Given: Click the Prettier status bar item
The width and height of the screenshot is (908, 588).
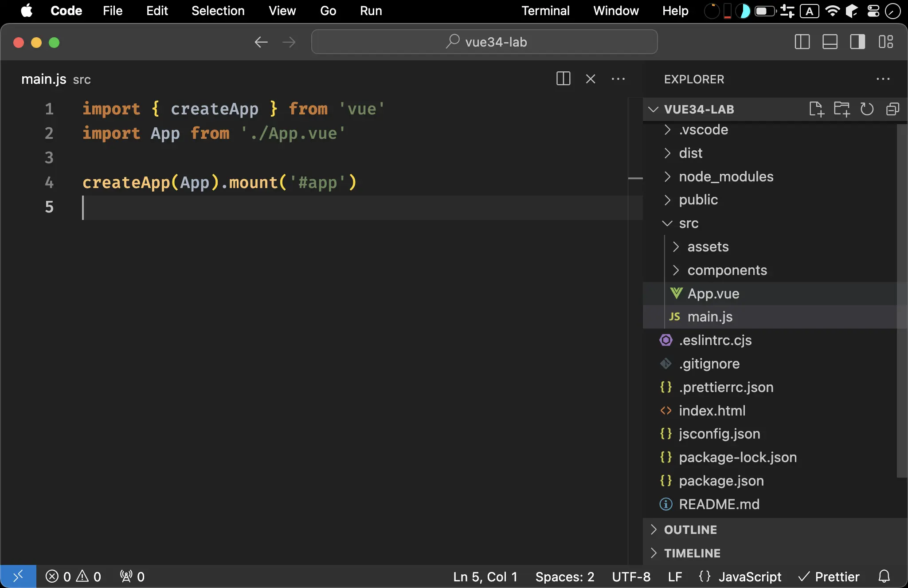Looking at the screenshot, I should (829, 576).
